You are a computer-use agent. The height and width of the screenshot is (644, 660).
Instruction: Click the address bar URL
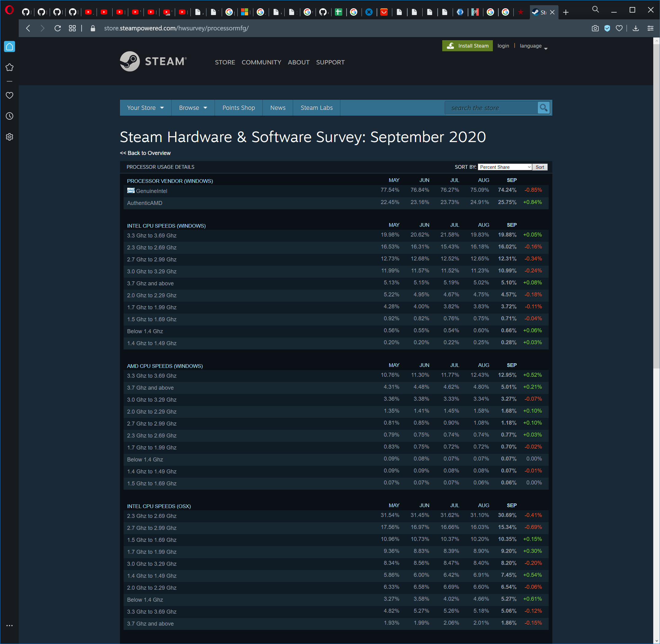click(x=176, y=29)
